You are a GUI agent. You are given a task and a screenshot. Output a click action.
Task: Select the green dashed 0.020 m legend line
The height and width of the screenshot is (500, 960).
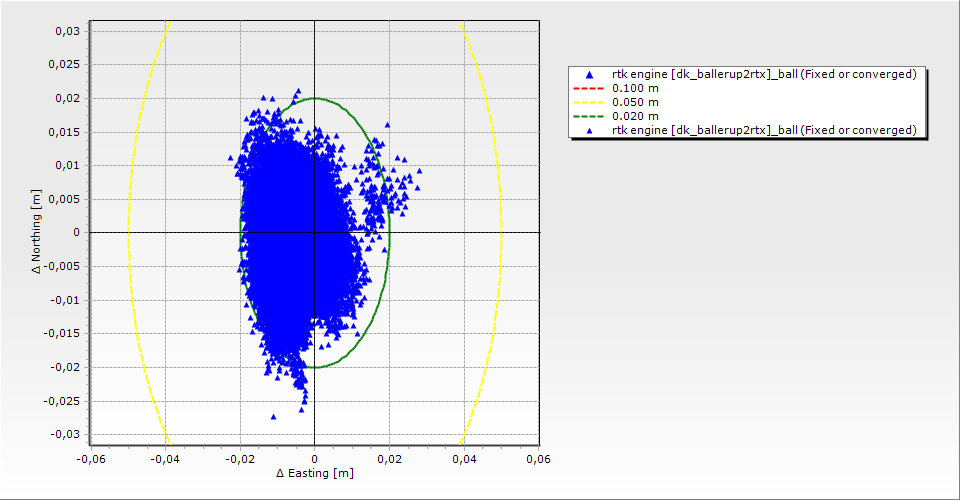588,116
